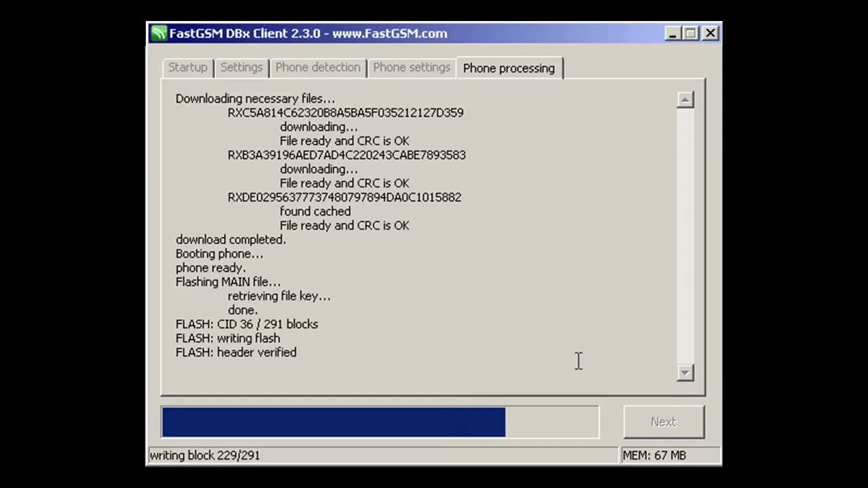This screenshot has width=868, height=488.
Task: Click the log scrollbar up arrow
Action: point(685,100)
